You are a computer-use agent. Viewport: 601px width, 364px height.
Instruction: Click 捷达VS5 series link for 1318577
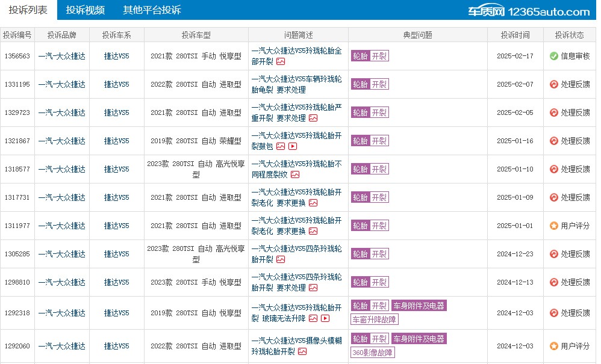click(x=116, y=169)
